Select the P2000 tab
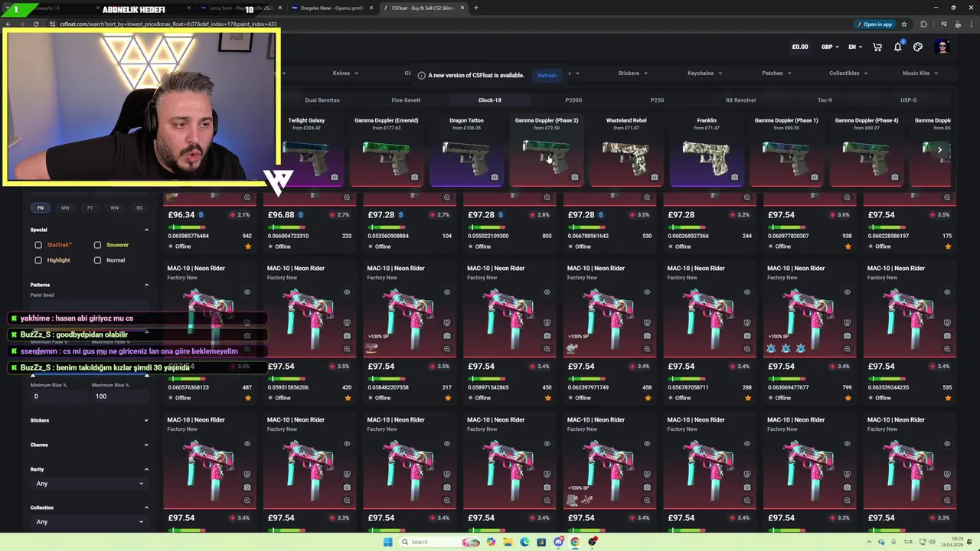 coord(573,100)
